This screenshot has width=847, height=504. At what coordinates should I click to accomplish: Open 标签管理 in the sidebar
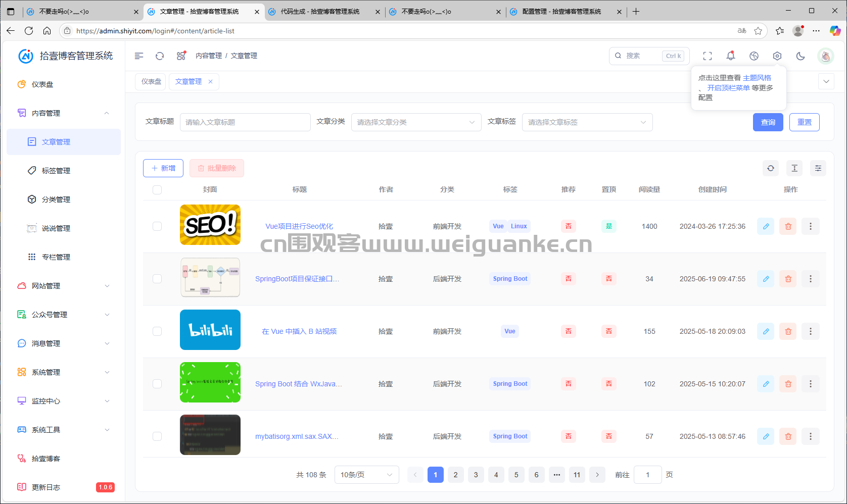pos(56,171)
